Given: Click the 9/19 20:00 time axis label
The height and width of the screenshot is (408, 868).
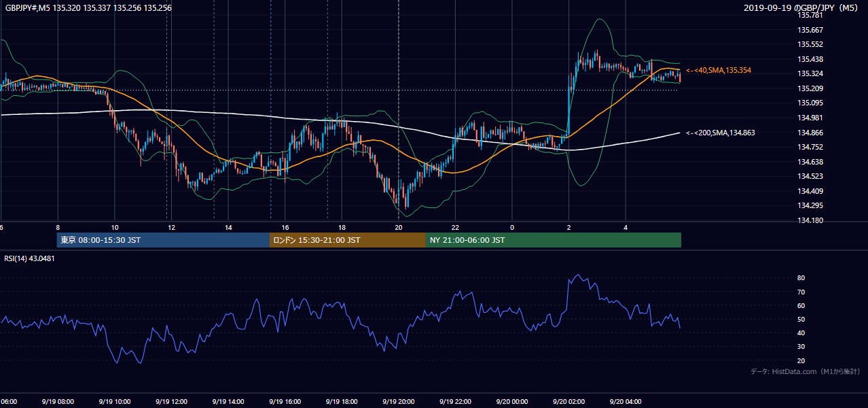Looking at the screenshot, I should click(399, 402).
